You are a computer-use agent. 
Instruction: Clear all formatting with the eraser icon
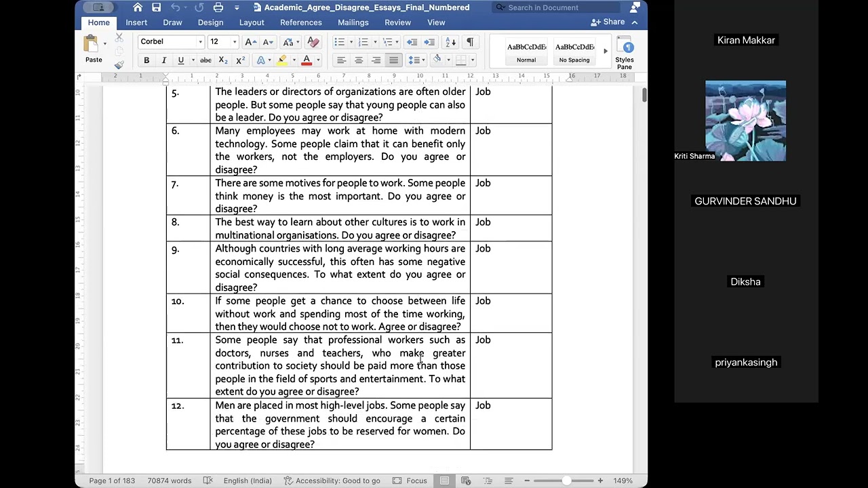[x=313, y=42]
